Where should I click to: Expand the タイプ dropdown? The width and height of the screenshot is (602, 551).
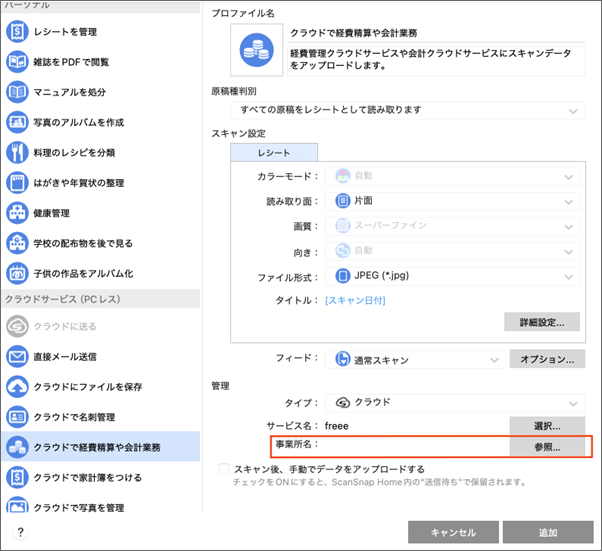[455, 403]
